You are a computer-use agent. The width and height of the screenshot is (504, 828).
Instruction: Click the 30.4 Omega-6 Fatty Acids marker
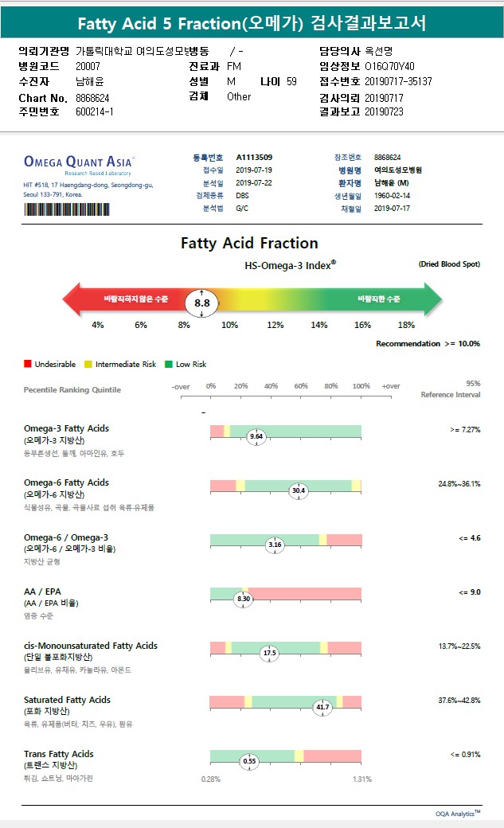pyautogui.click(x=299, y=490)
